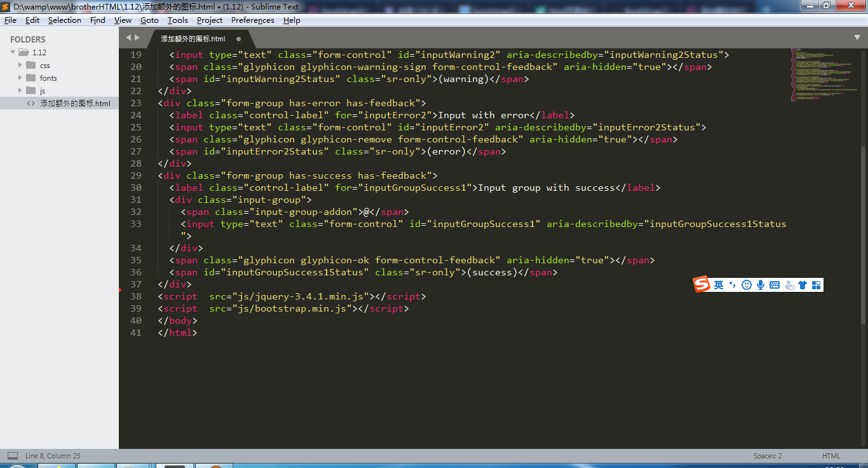Screen dimensions: 868x468
Task: Select the 添加额外的图标.html file name in the sidebar
Action: tap(75, 104)
